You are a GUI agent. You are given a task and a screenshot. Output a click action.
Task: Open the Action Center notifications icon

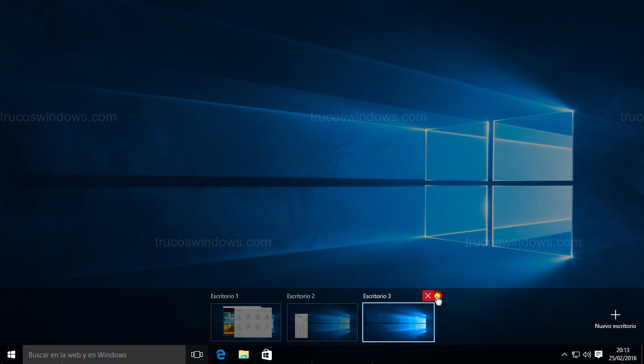pos(599,355)
